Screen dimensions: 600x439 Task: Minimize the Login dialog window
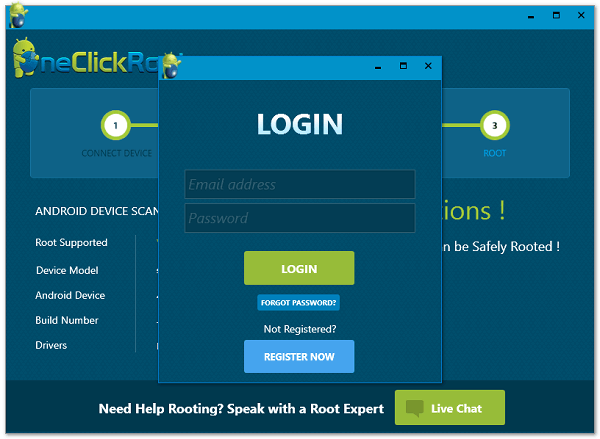tap(378, 67)
